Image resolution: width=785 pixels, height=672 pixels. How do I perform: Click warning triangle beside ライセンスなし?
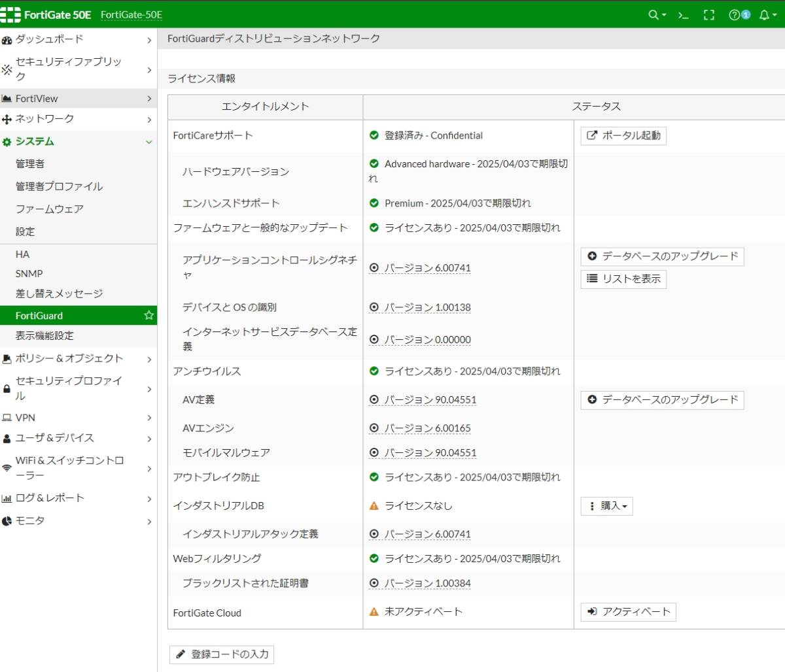[x=374, y=505]
